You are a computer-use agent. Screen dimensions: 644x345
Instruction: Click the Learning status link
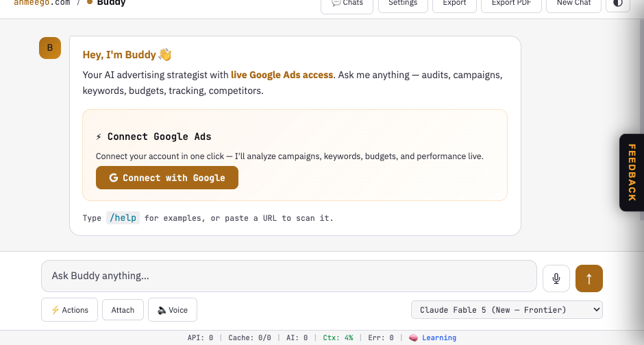tap(432, 337)
